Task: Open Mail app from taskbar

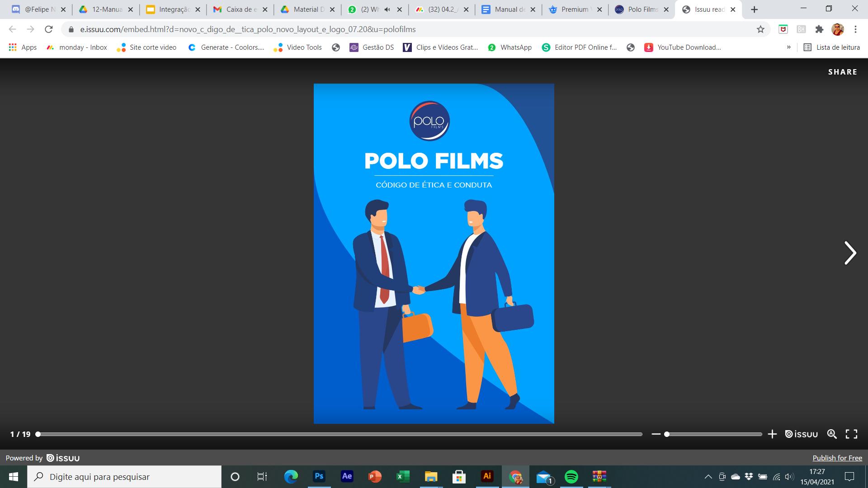Action: pyautogui.click(x=544, y=477)
